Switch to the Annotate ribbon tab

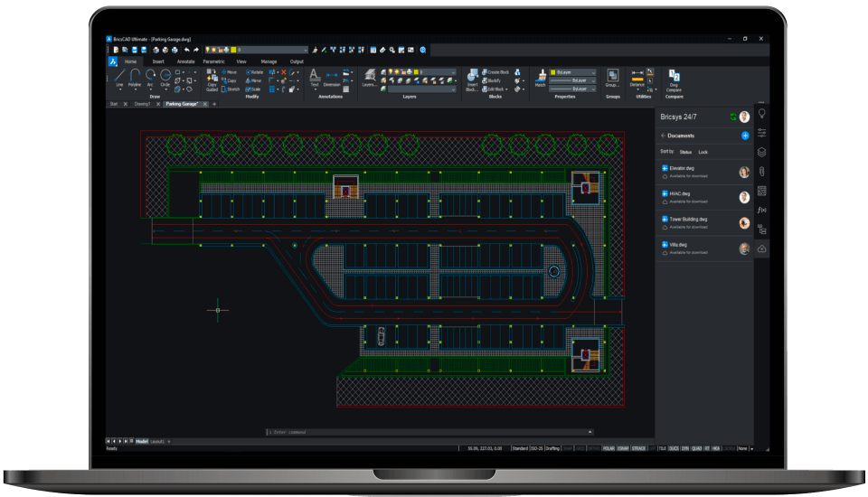(185, 61)
